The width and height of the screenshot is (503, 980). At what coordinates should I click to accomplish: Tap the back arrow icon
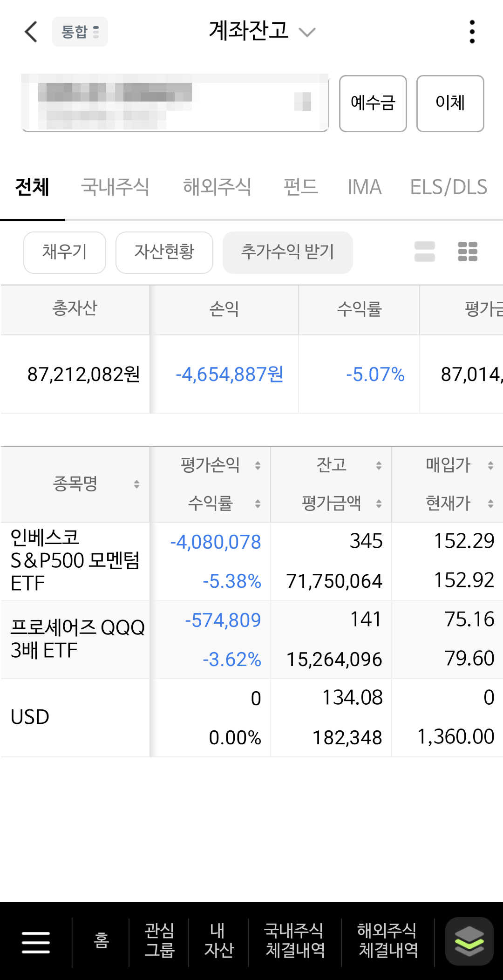(x=31, y=32)
